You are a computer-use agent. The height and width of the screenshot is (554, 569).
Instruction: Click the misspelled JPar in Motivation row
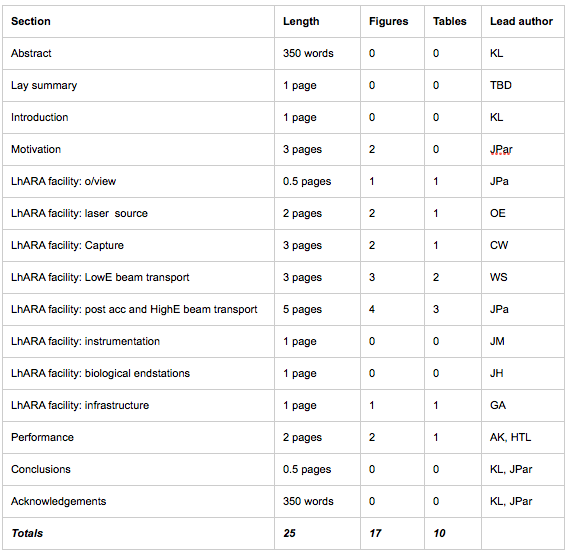[501, 149]
